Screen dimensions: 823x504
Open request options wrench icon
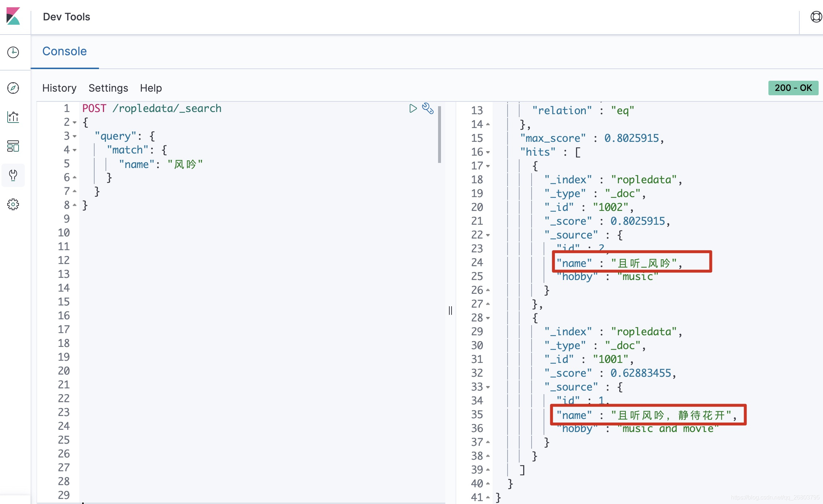(428, 108)
